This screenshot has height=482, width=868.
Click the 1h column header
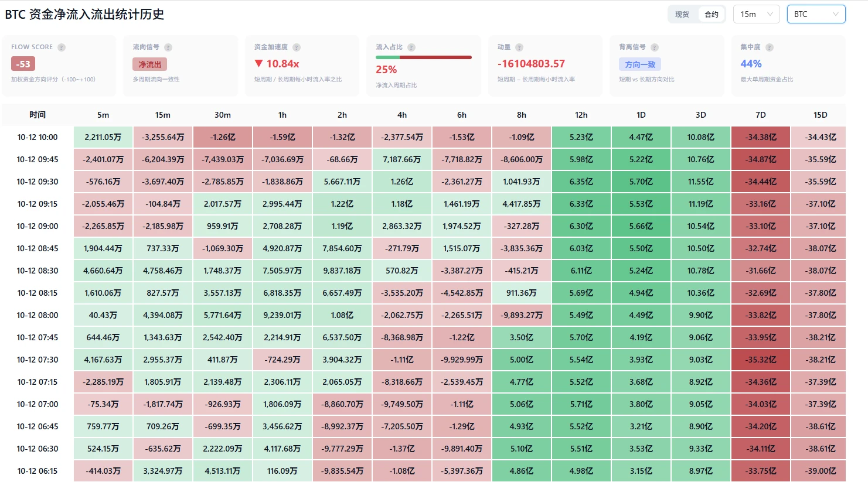tap(282, 115)
